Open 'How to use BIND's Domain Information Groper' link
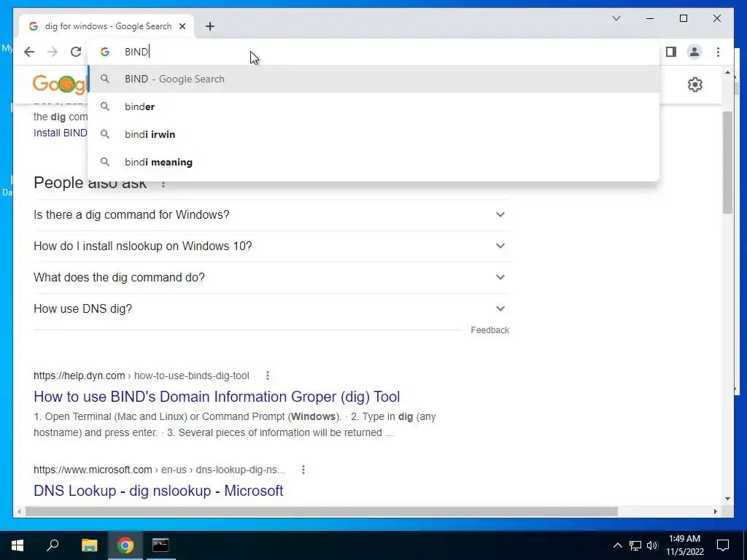 coord(217,397)
